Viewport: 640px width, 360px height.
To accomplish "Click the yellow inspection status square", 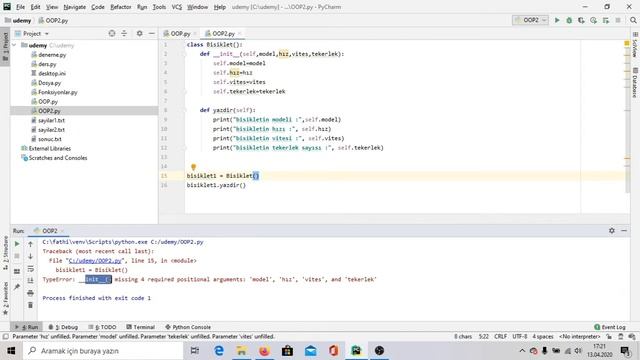I will point(627,43).
